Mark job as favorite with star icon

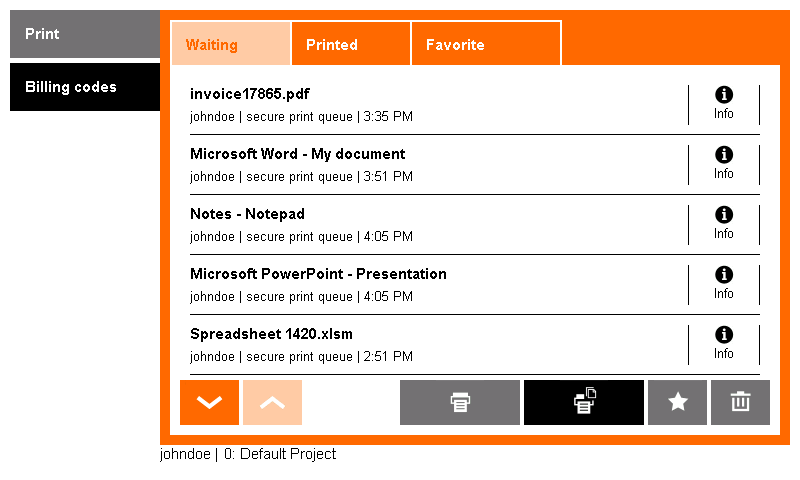(678, 402)
